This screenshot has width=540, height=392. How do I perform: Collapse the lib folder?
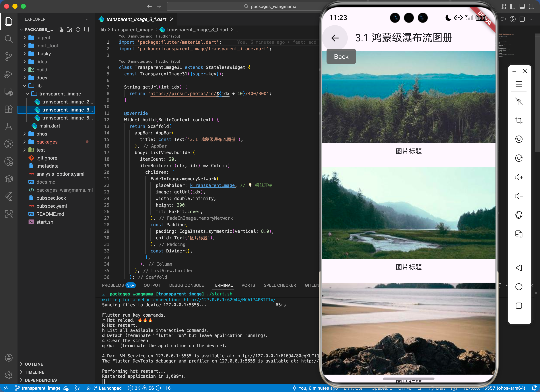click(39, 86)
